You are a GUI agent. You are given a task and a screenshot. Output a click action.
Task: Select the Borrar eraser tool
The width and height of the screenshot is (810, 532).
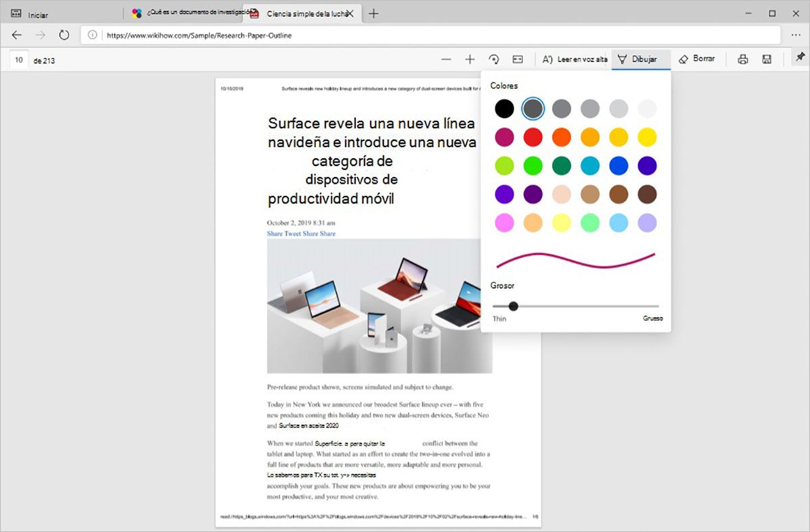pyautogui.click(x=697, y=59)
